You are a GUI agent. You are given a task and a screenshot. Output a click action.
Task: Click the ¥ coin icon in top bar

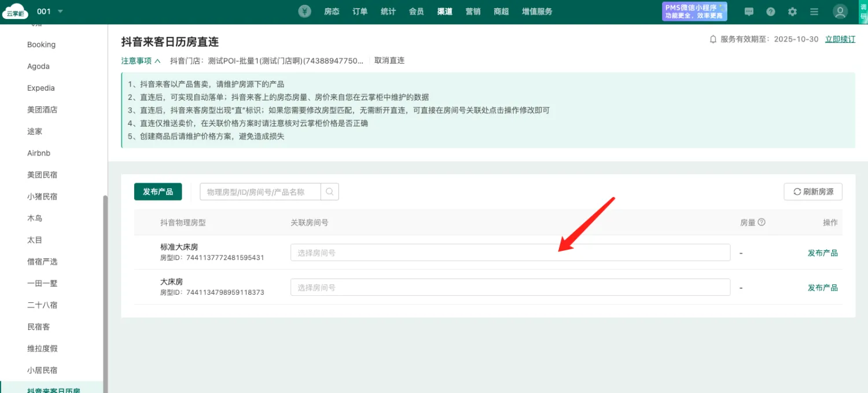305,12
